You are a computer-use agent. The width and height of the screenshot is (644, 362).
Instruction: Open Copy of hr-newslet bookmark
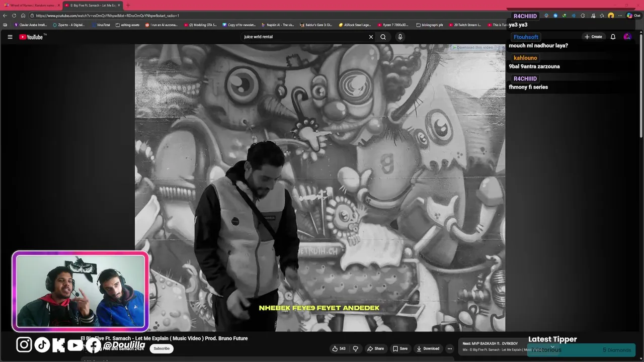[239, 25]
